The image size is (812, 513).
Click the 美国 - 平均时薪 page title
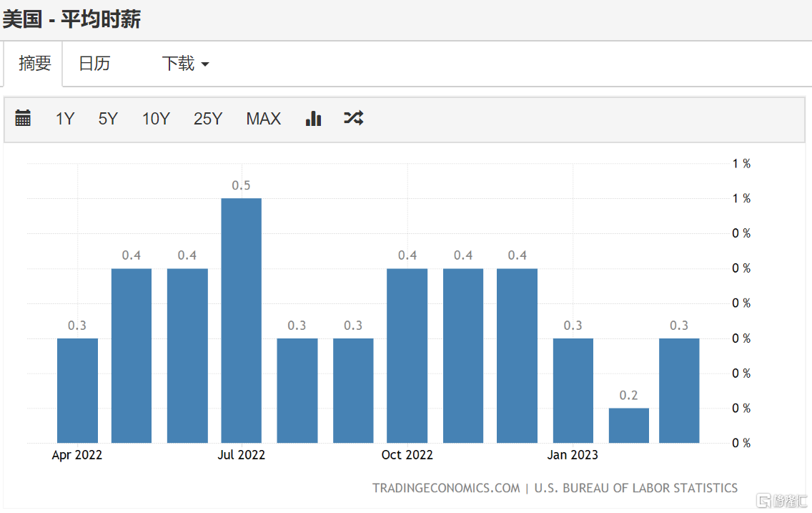coord(71,19)
